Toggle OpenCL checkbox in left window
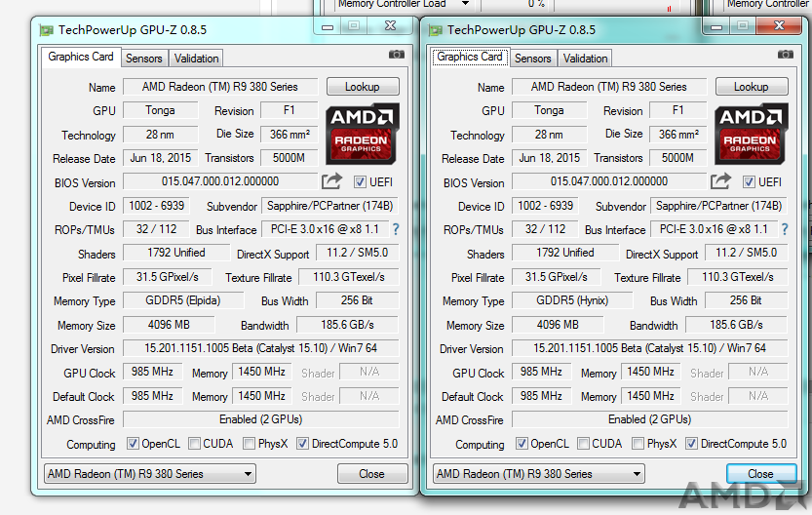 point(134,444)
